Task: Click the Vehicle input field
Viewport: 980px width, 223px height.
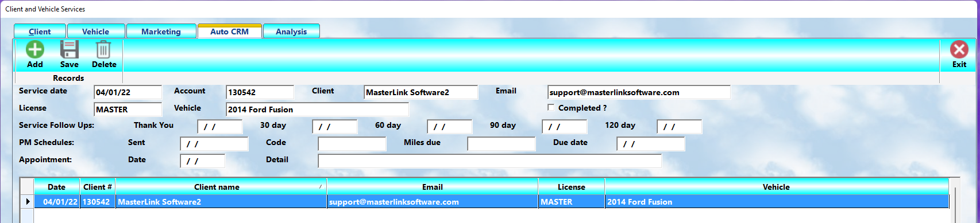Action: [x=318, y=109]
